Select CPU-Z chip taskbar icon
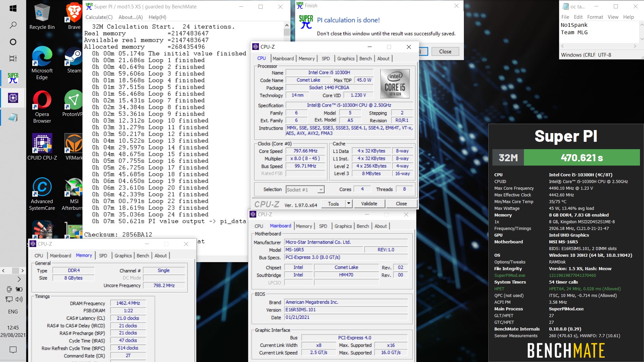This screenshot has width=644, height=362. [13, 98]
